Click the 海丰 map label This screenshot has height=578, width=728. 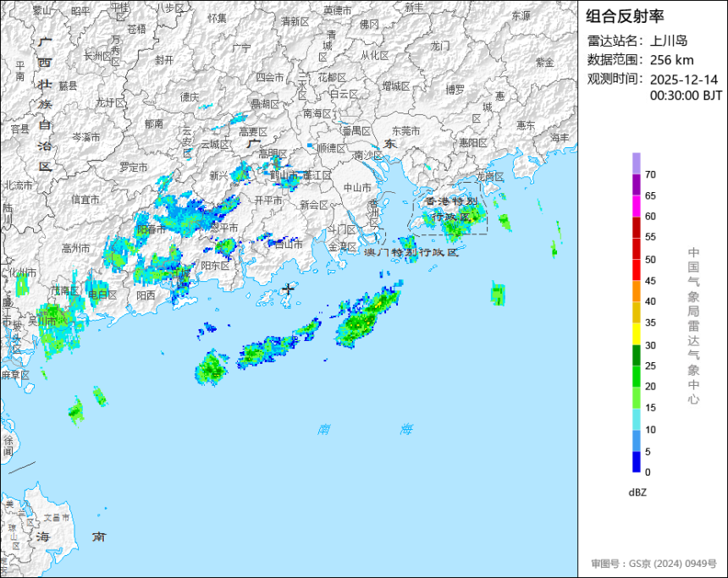point(560,138)
